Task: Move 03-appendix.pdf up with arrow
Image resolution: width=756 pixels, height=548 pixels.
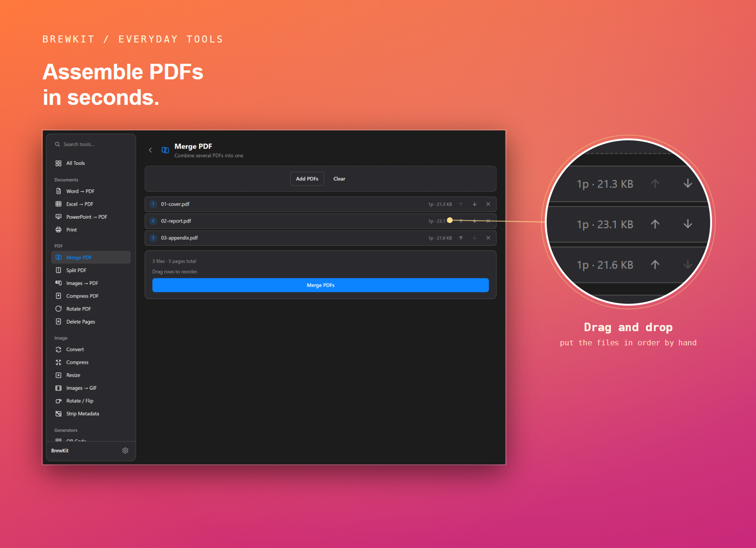Action: click(x=461, y=238)
